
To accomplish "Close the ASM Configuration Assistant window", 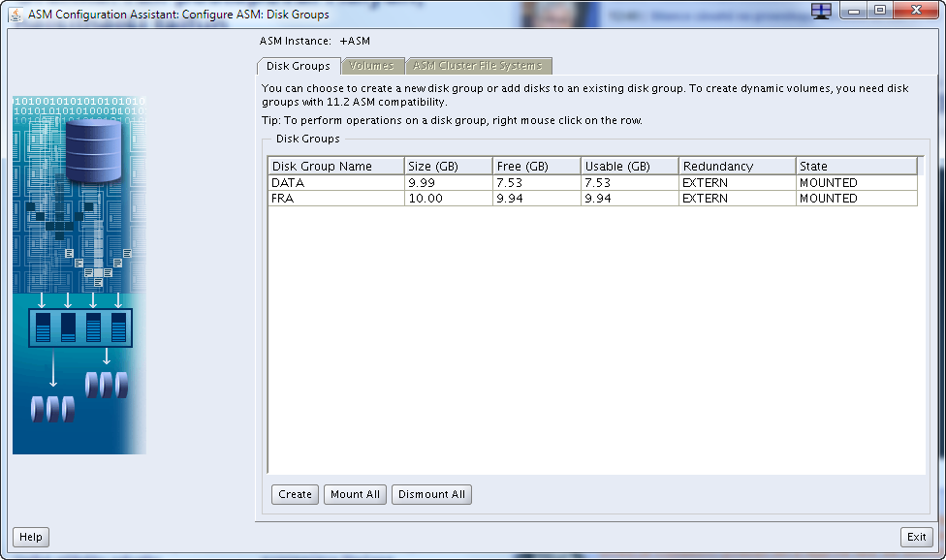I will coord(916,11).
